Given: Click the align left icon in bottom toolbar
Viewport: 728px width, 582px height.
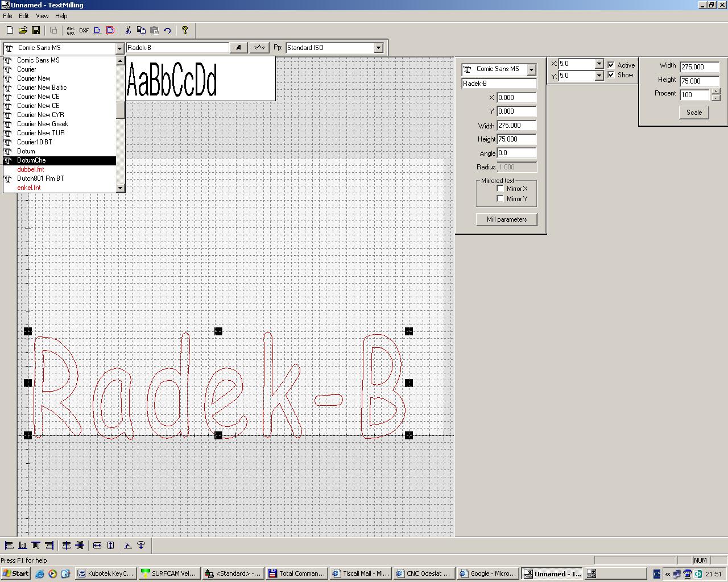Looking at the screenshot, I should click(9, 546).
